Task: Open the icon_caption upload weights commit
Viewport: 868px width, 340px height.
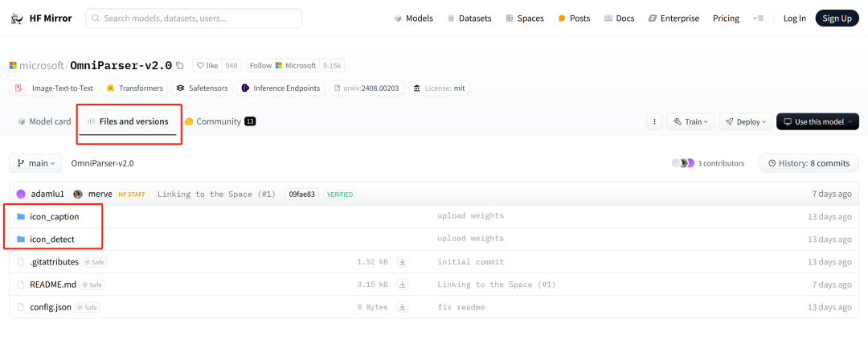Action: [x=470, y=216]
